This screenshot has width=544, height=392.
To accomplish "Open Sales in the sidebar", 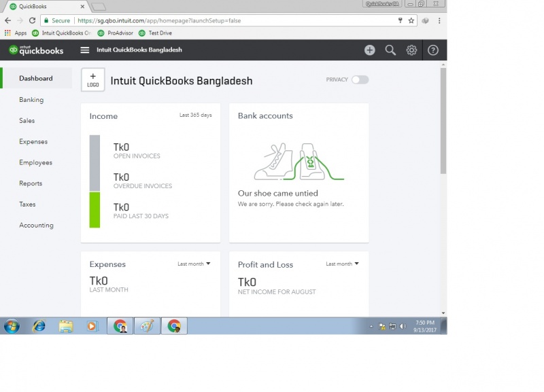I will pos(27,121).
